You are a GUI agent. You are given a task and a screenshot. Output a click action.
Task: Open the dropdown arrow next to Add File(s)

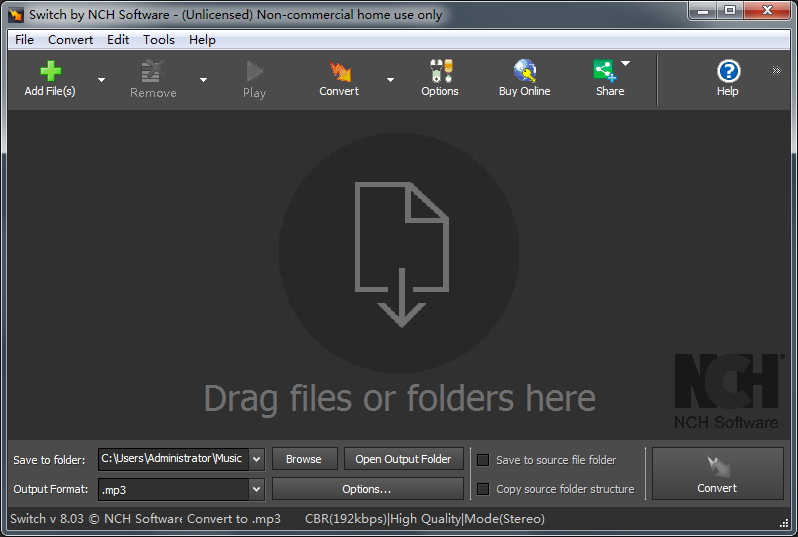coord(101,80)
